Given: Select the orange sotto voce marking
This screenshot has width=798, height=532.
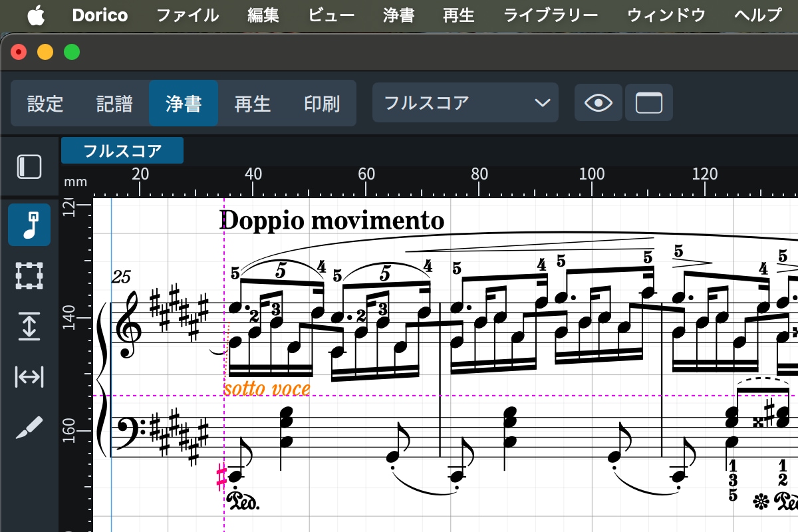Looking at the screenshot, I should pos(267,388).
